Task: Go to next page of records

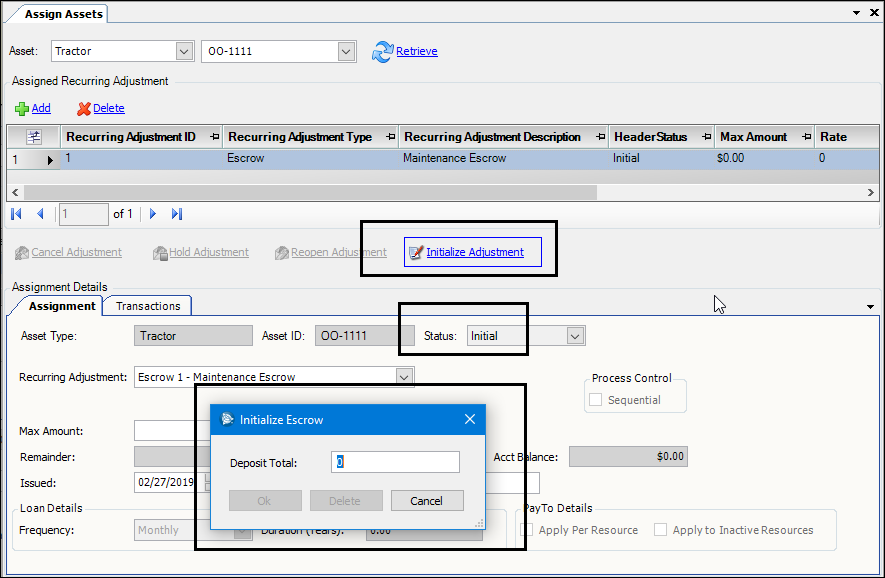Action: [x=153, y=214]
